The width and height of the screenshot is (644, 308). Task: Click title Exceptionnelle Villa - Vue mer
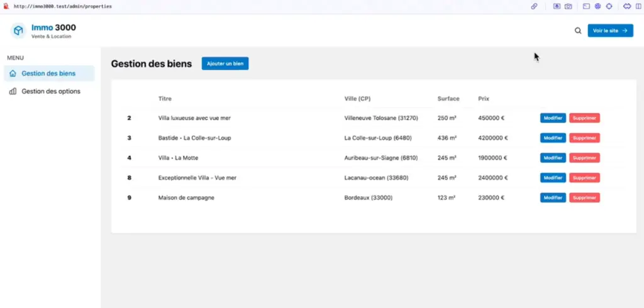pyautogui.click(x=197, y=178)
